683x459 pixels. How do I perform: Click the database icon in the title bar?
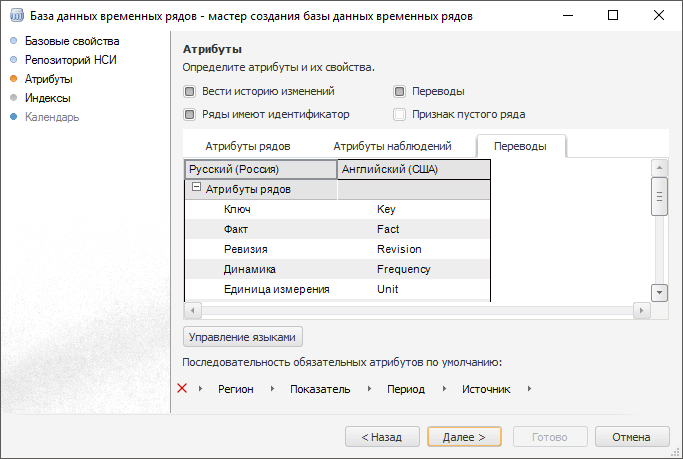point(17,16)
